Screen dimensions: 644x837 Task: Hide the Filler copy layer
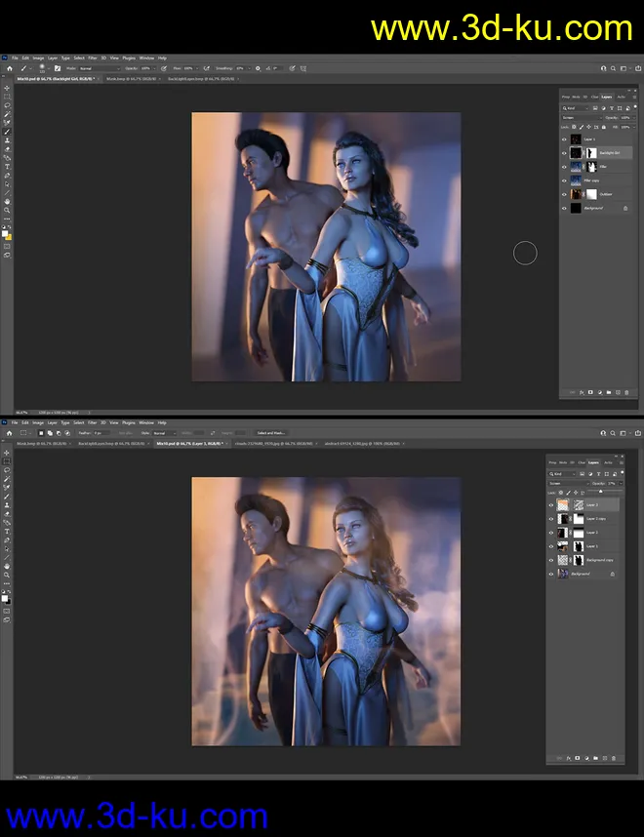point(564,180)
